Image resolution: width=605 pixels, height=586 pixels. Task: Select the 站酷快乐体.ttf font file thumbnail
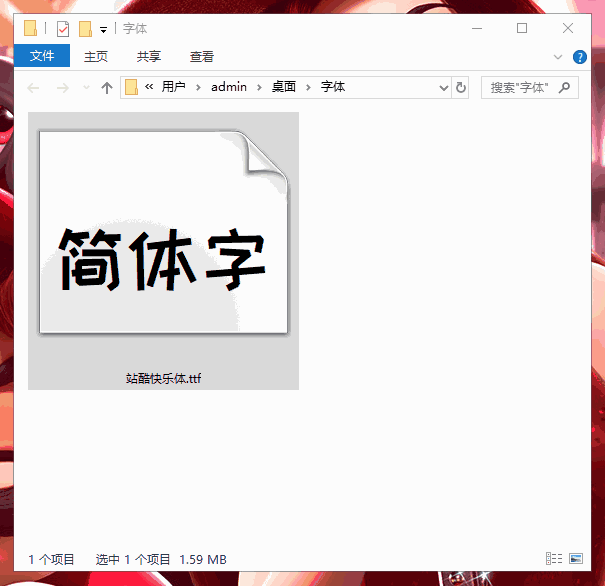[163, 250]
